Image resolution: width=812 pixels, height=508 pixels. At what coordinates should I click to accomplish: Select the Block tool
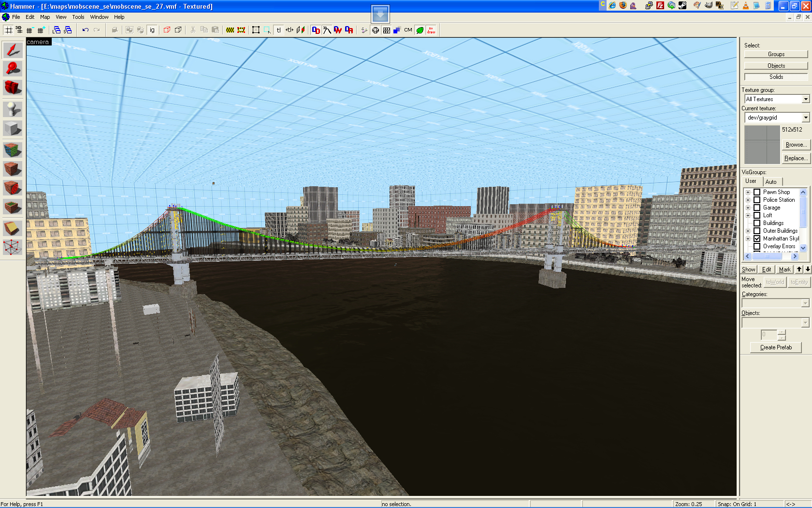13,128
